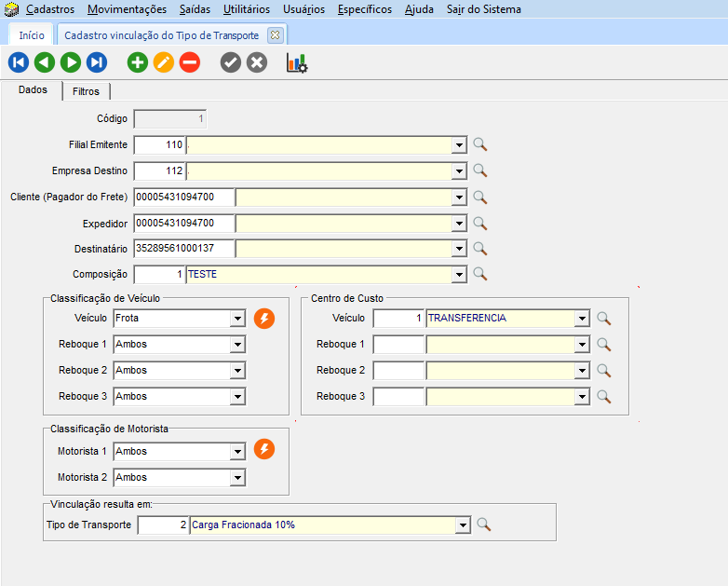
Task: Click Sair do Sistema menu
Action: (484, 9)
